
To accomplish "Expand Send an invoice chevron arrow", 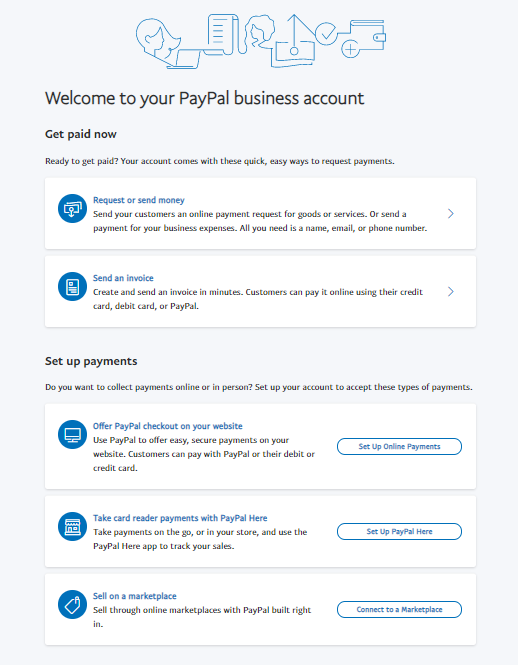I will coord(451,292).
